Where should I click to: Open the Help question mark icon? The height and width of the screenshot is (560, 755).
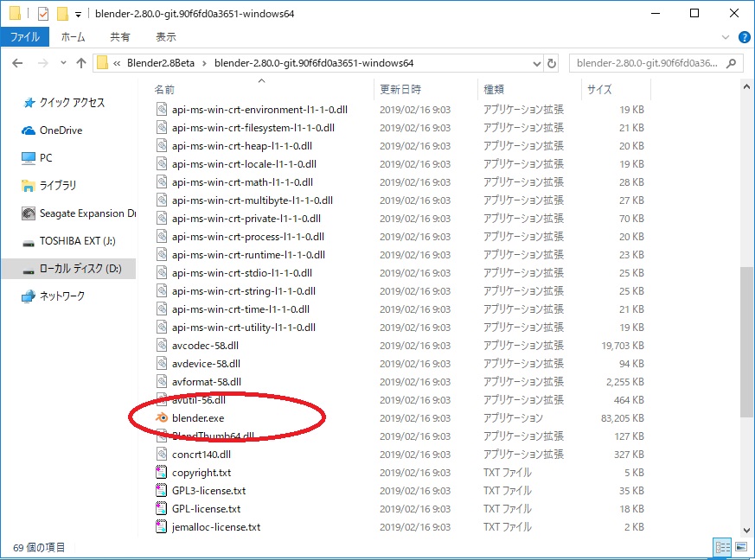[x=744, y=37]
